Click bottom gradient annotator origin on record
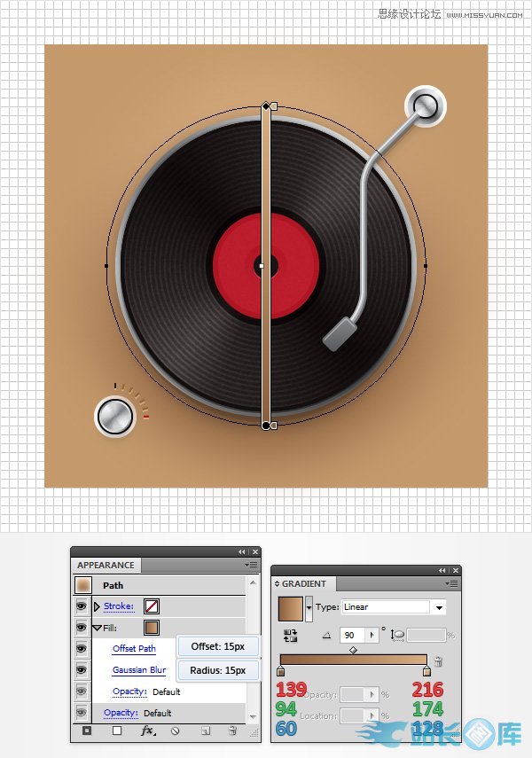The image size is (532, 758). click(x=265, y=426)
